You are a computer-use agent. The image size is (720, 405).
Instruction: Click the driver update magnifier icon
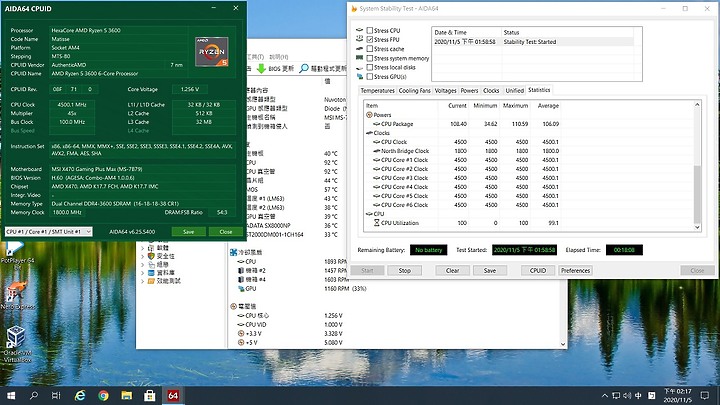click(304, 68)
